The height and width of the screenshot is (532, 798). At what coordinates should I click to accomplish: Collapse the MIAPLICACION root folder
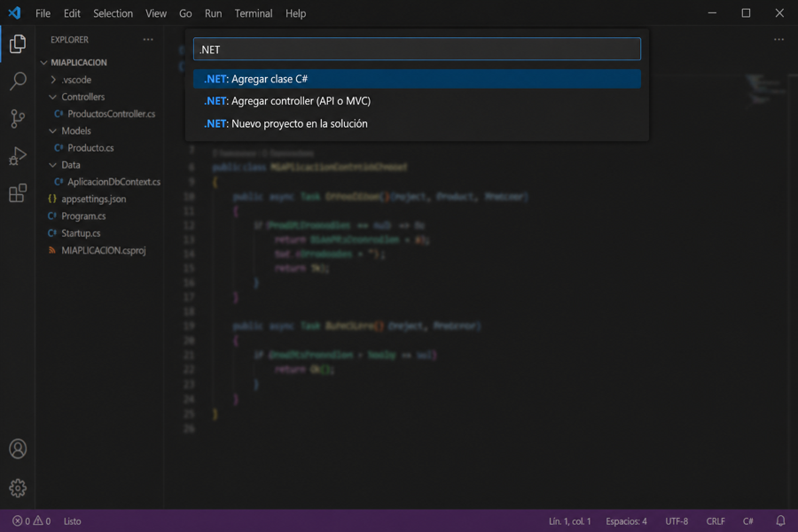pos(43,63)
